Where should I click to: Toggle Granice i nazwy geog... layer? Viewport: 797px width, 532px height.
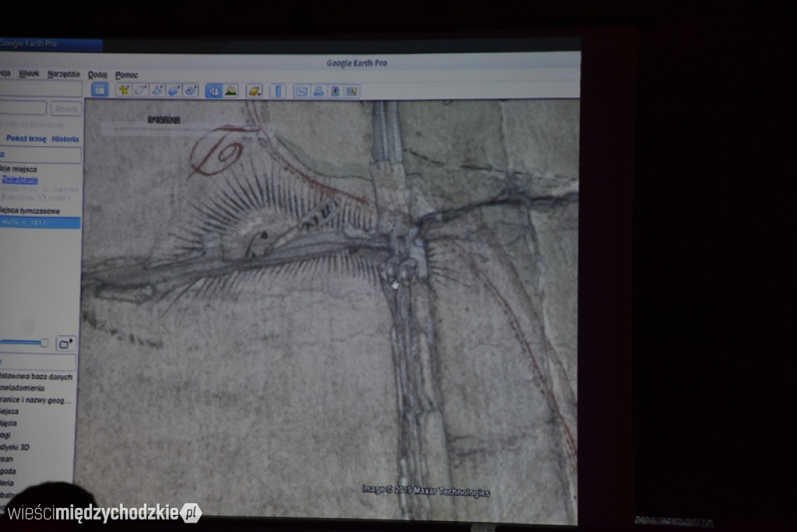[35, 400]
